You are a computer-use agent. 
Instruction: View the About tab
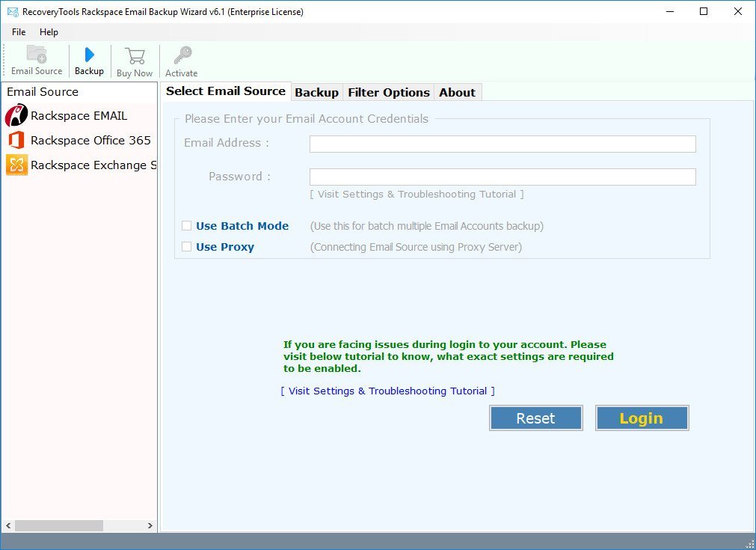(457, 92)
